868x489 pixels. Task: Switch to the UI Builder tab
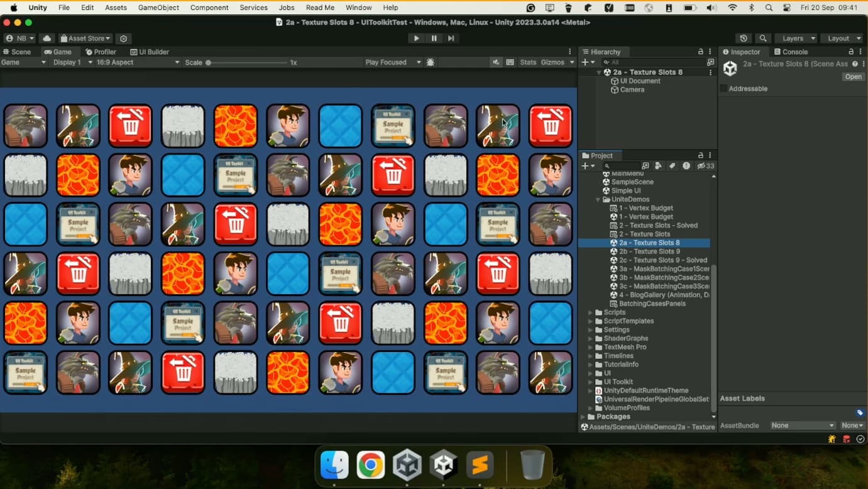click(x=150, y=52)
